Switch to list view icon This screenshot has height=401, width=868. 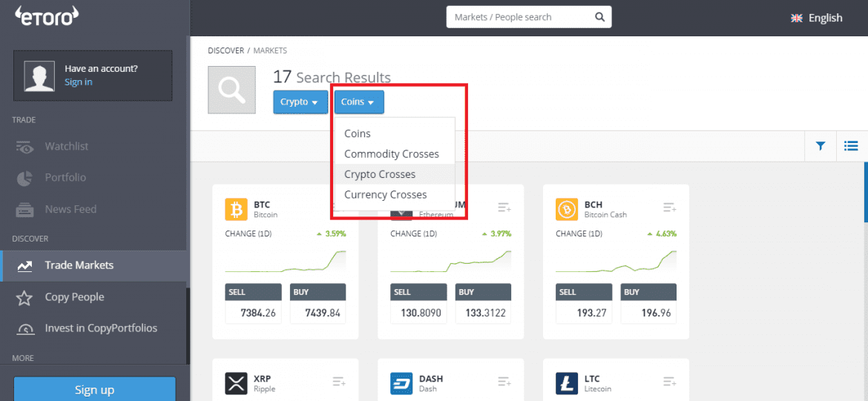851,146
